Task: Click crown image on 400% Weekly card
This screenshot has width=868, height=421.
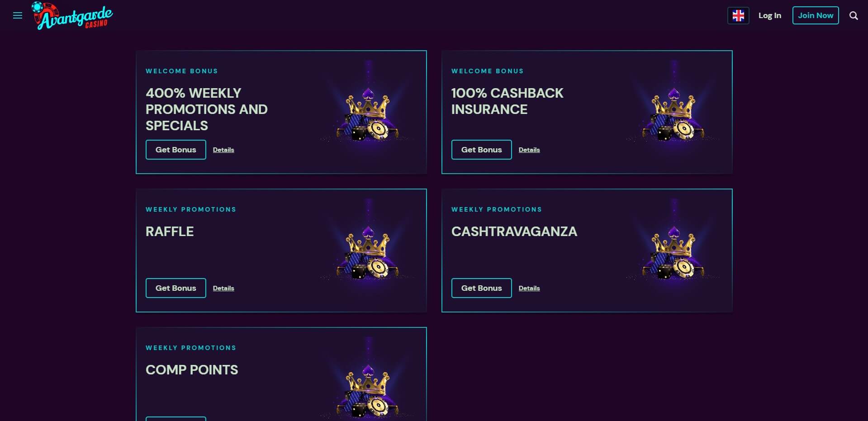Action: [x=367, y=114]
